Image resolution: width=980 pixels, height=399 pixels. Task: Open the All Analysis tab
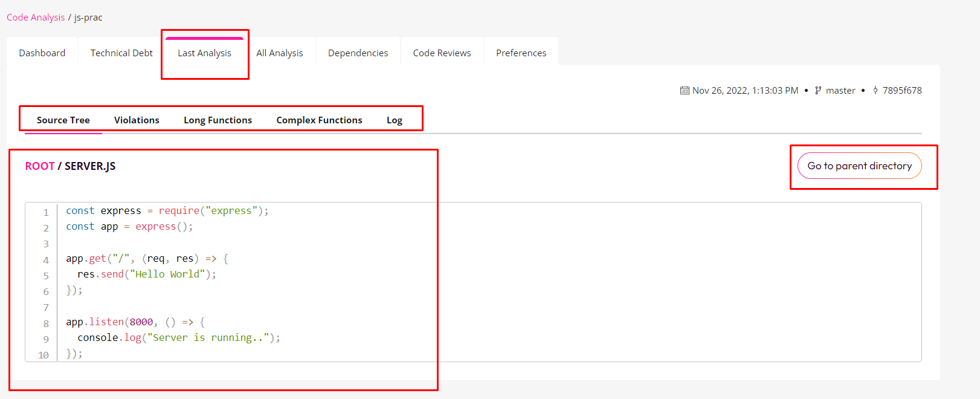coord(280,53)
